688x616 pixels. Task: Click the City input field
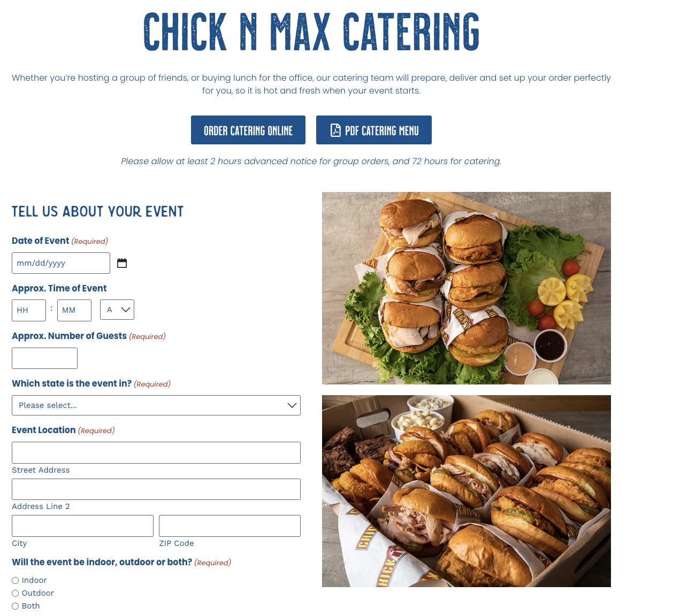pos(82,526)
